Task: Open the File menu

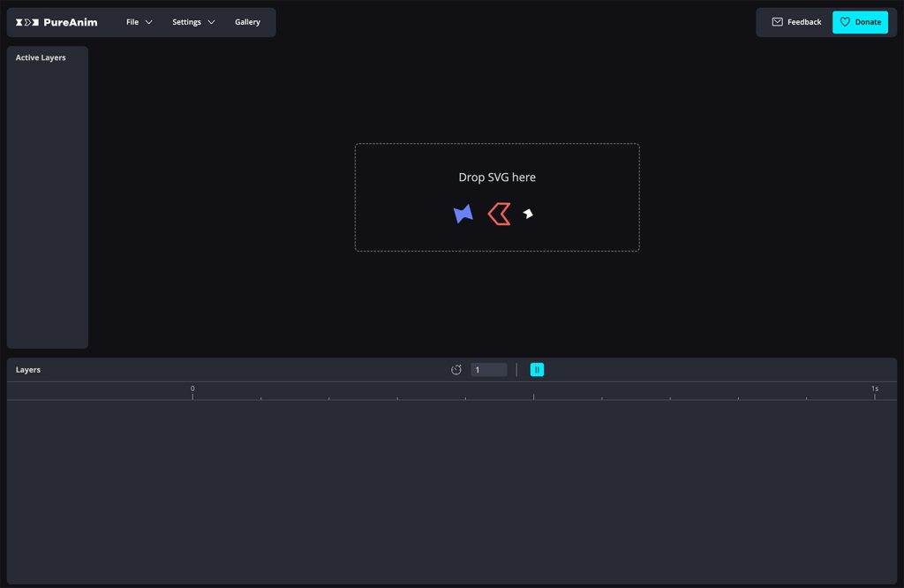Action: click(x=139, y=22)
